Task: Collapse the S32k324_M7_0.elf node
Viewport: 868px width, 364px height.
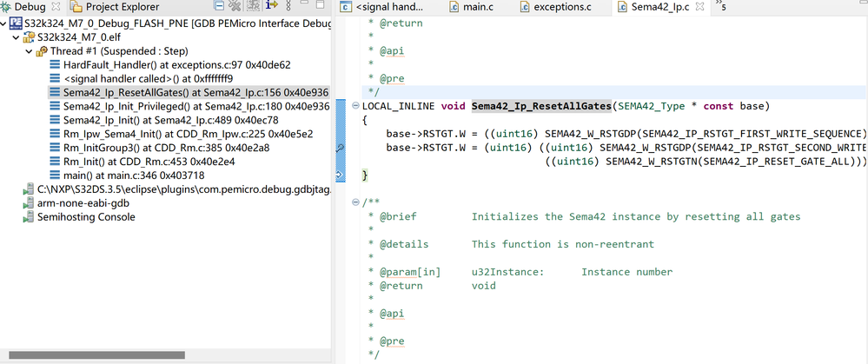Action: pyautogui.click(x=16, y=37)
